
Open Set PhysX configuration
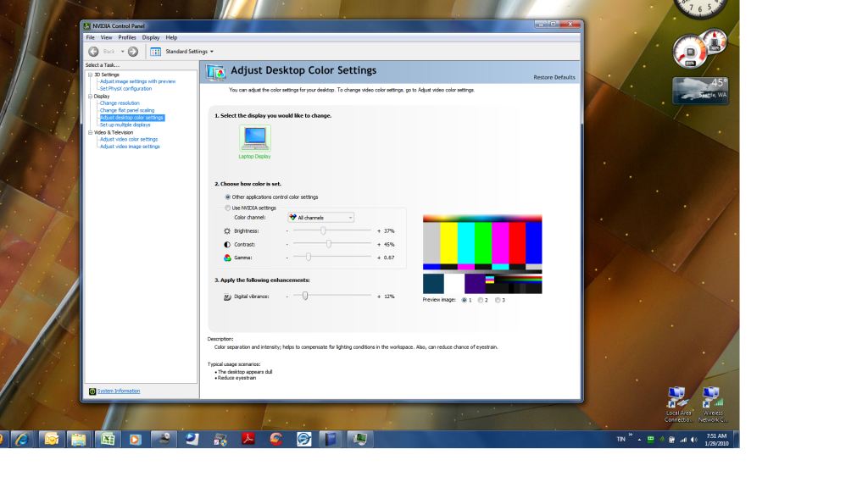click(x=125, y=89)
